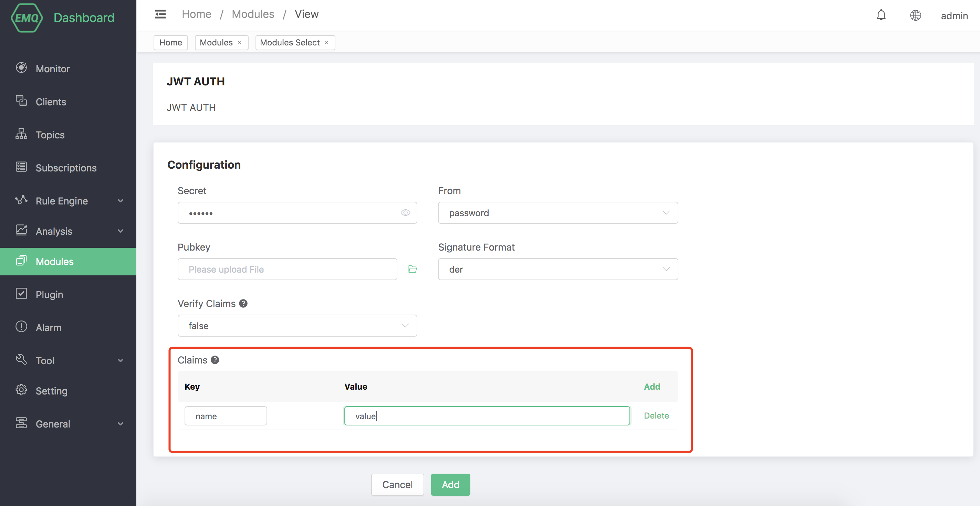980x506 pixels.
Task: Open the notifications bell icon
Action: pyautogui.click(x=881, y=15)
